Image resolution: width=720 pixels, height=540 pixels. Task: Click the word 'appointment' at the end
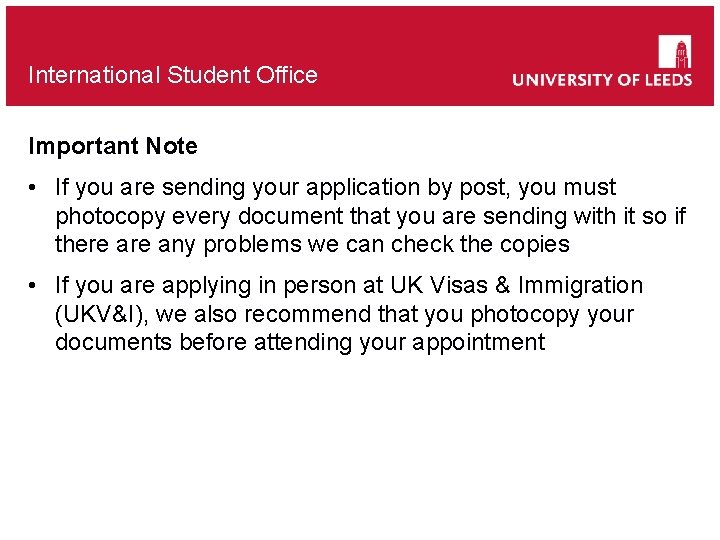(483, 342)
